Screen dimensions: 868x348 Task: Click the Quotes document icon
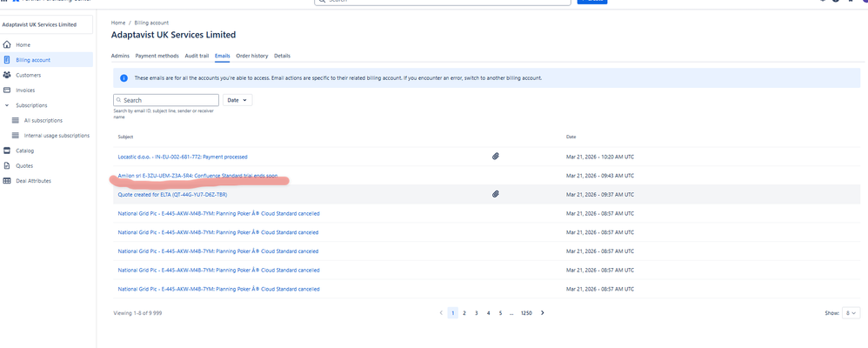click(x=7, y=165)
